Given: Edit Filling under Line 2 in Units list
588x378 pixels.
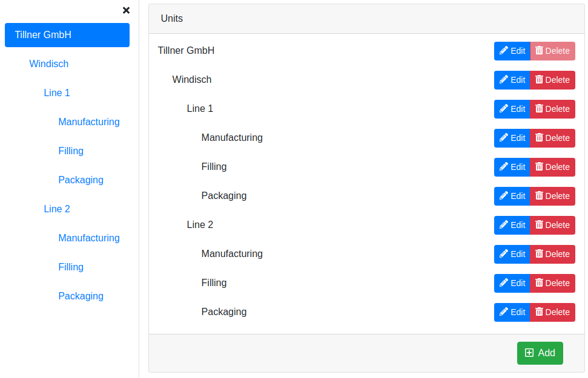Looking at the screenshot, I should [512, 283].
